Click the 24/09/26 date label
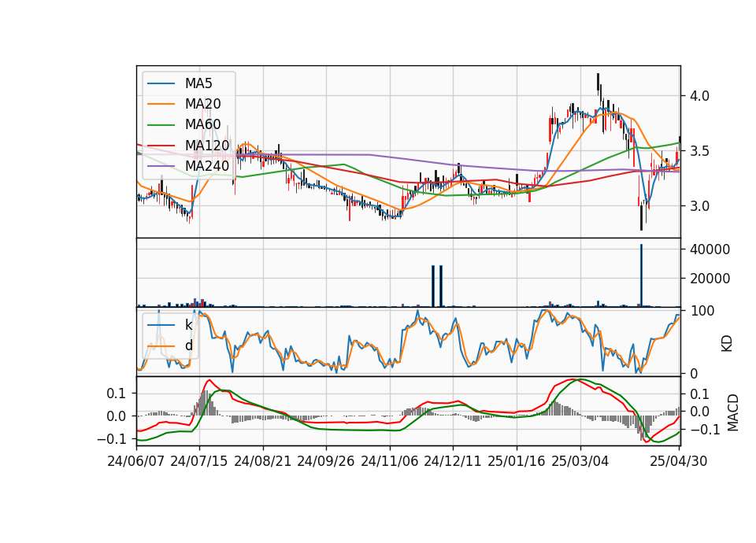The height and width of the screenshot is (543, 756). tap(326, 461)
